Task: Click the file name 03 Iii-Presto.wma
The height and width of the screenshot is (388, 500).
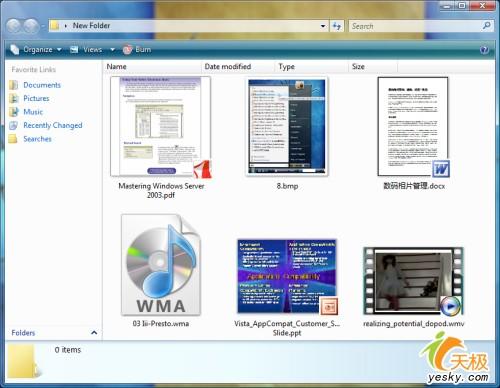Action: coord(161,324)
